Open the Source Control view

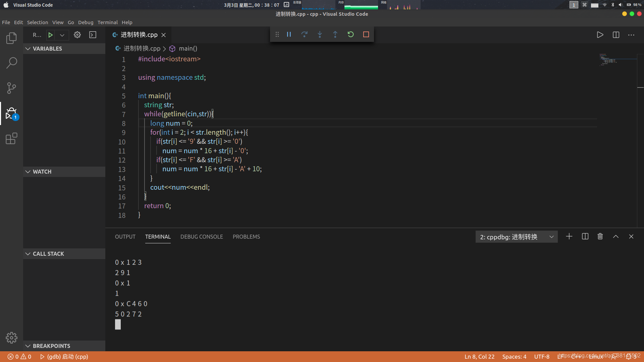(x=11, y=88)
